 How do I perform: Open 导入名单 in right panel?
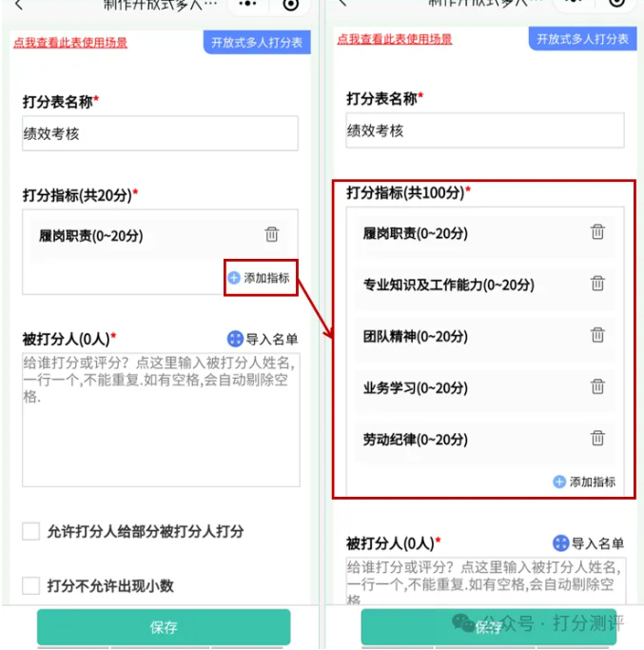pyautogui.click(x=588, y=543)
